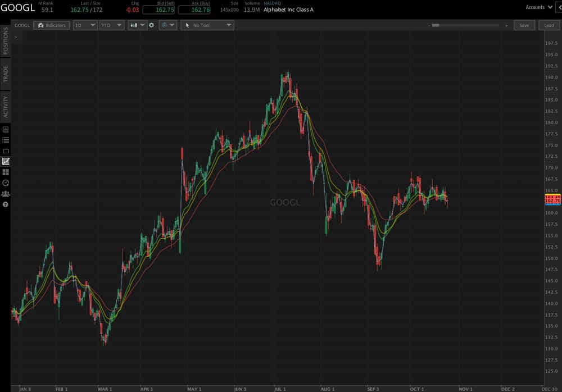This screenshot has width=562, height=392.
Task: Click the square window sidebar icon
Action: [6, 151]
